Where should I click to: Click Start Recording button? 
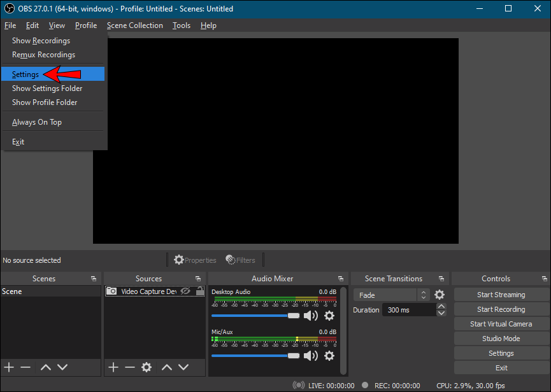501,309
